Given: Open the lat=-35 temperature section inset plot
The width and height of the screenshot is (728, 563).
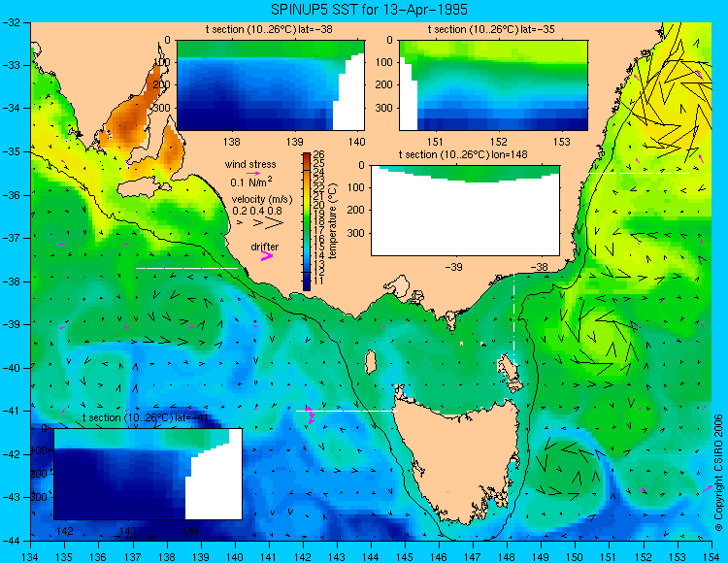Looking at the screenshot, I should point(493,85).
